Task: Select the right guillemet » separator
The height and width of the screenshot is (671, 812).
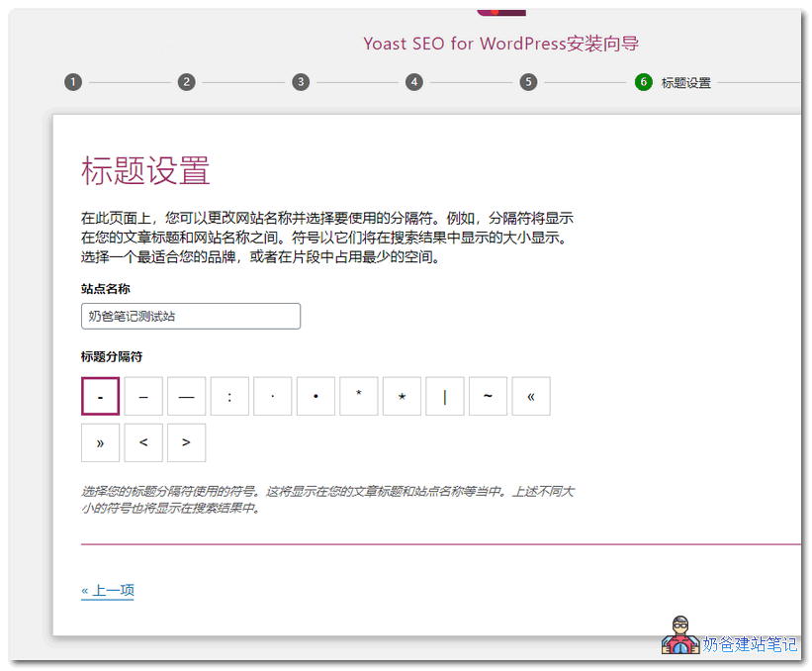Action: coord(100,442)
